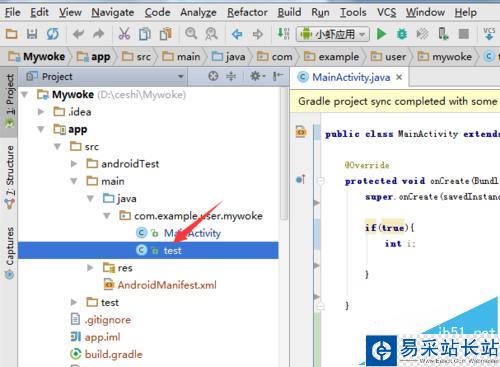Screen dimensions: 500x367
Task: Click the Copy icon in toolbar
Action: [145, 34]
